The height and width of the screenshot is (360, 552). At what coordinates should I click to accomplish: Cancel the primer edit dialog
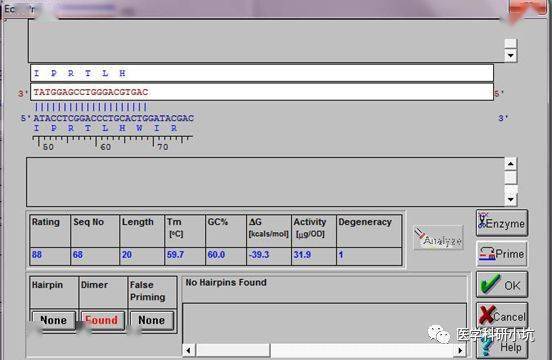[x=502, y=315]
